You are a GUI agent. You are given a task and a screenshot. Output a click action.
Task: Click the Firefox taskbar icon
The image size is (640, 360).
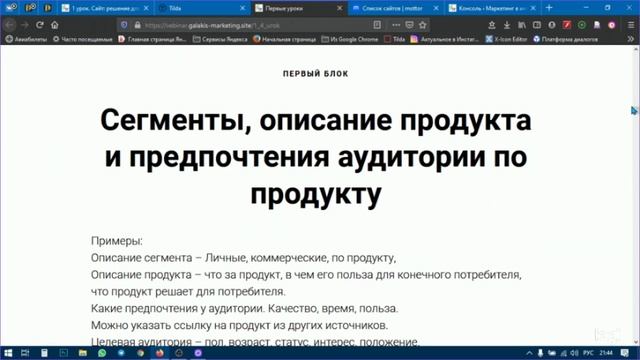pyautogui.click(x=160, y=353)
